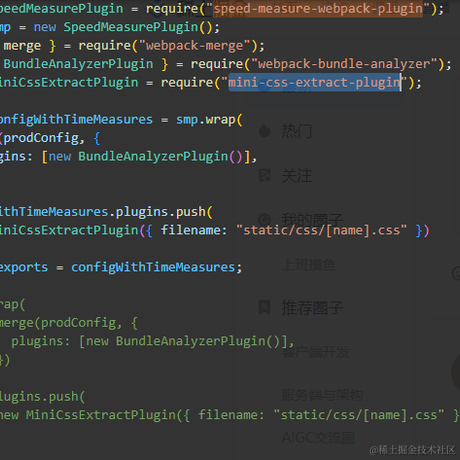Click the "webpack-merge" require string
This screenshot has height=460, width=460.
pyautogui.click(x=194, y=45)
